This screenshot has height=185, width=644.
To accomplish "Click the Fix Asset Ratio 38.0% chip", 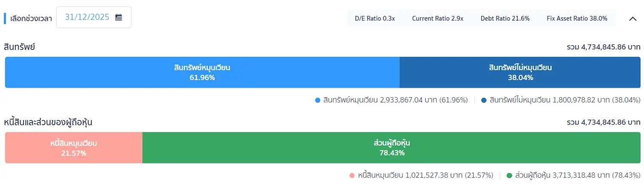I will tap(577, 18).
